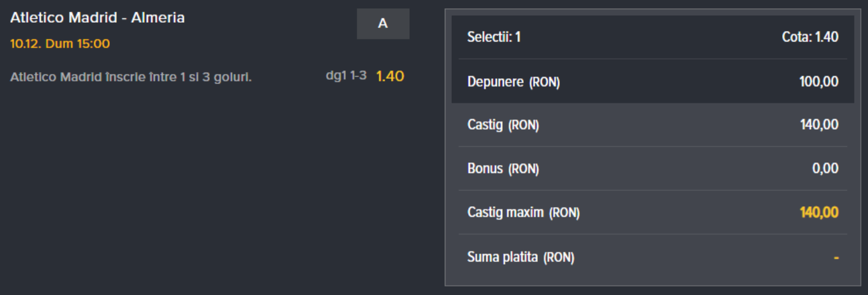Click the Cota: 1.40 value in header

810,37
